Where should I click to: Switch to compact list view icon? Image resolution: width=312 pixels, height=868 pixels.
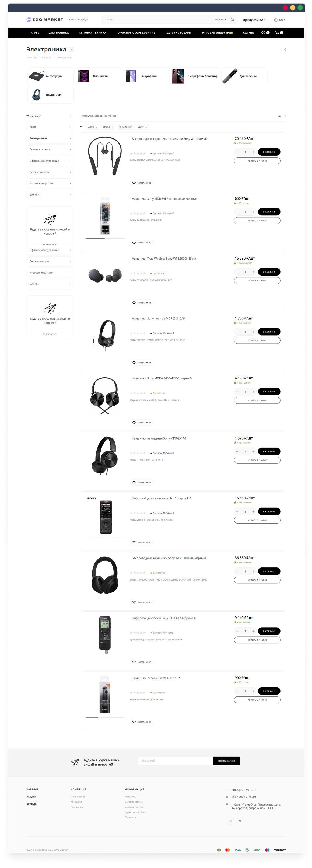pyautogui.click(x=285, y=116)
